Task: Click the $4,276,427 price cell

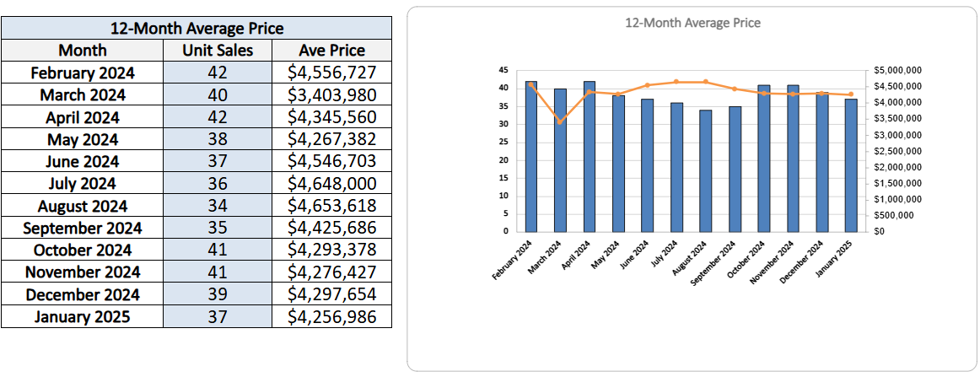Action: [x=332, y=272]
